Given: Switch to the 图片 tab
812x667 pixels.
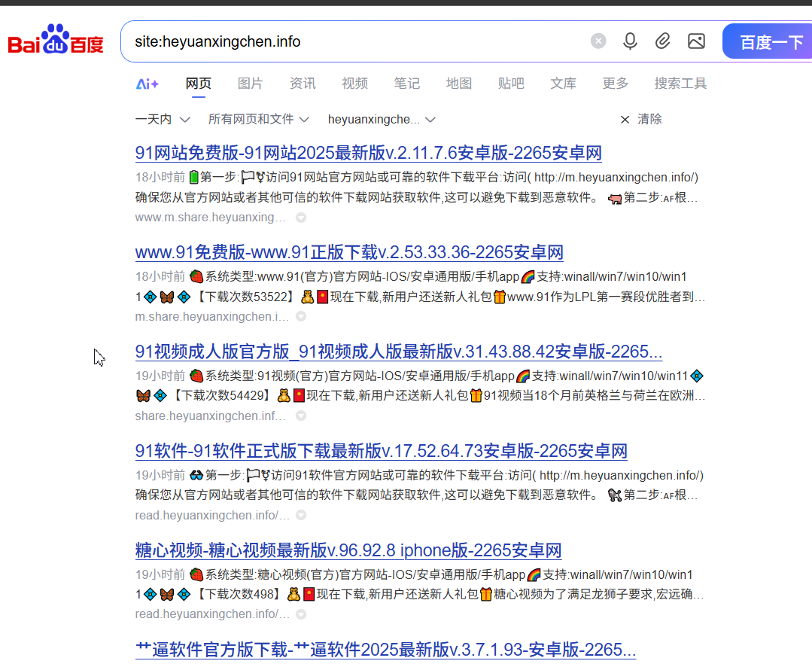Looking at the screenshot, I should click(x=251, y=84).
